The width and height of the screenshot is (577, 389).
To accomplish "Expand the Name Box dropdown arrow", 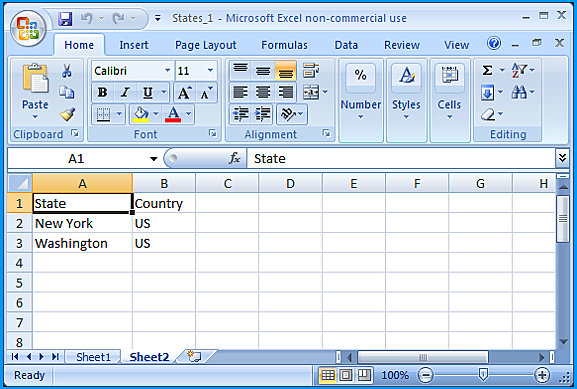I will 153,159.
